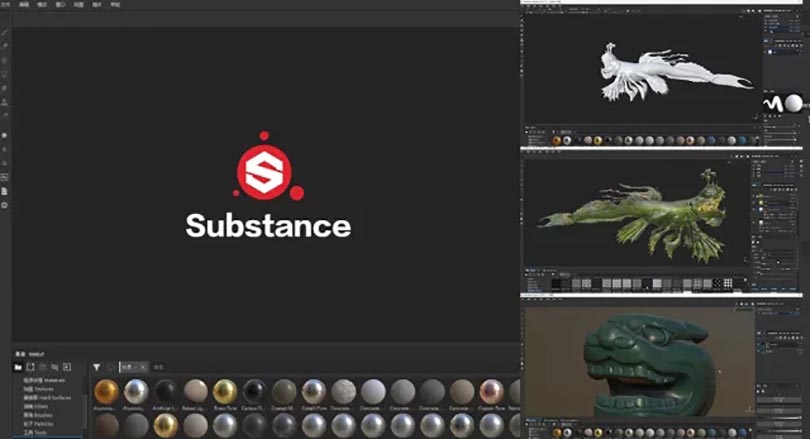Click the folder icon in the shelf toolbar
This screenshot has width=810, height=439.
[18, 367]
